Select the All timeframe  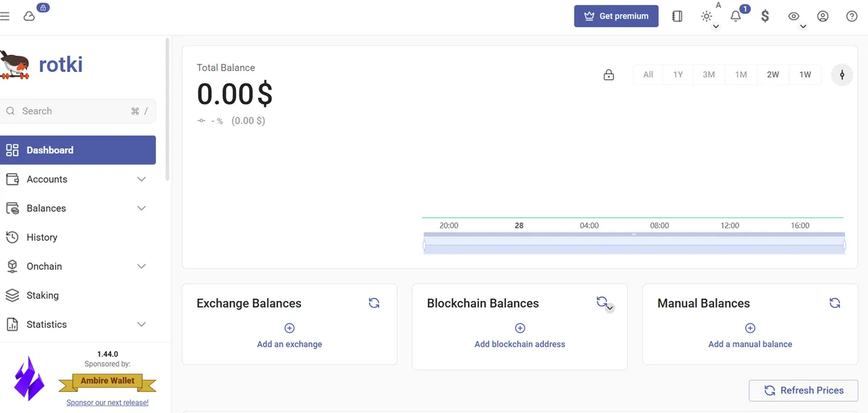[648, 75]
